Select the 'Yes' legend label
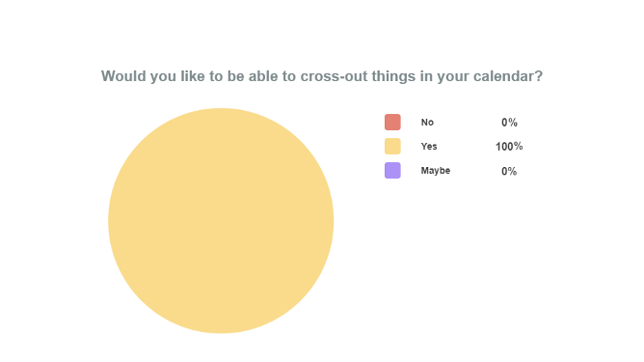This screenshot has width=644, height=362. (x=429, y=147)
